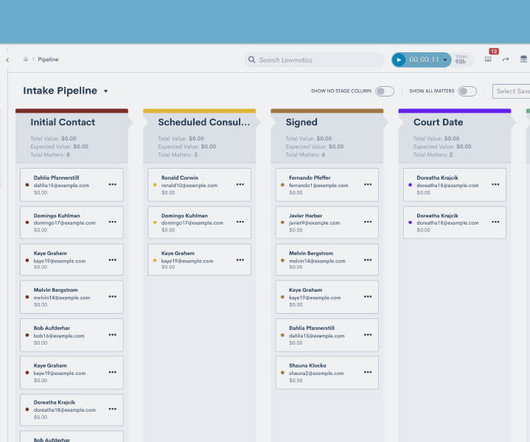530x442 pixels.
Task: Focus the Search Lawmatics field
Action: [314, 60]
